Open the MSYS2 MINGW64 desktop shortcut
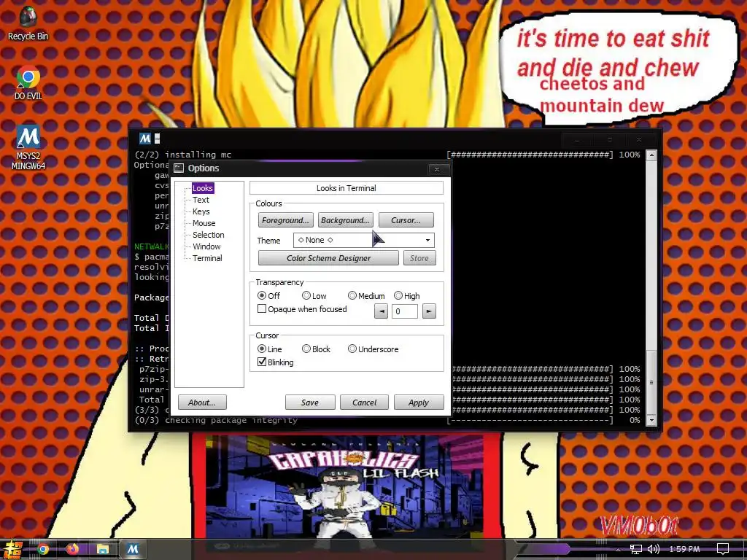 pyautogui.click(x=28, y=147)
